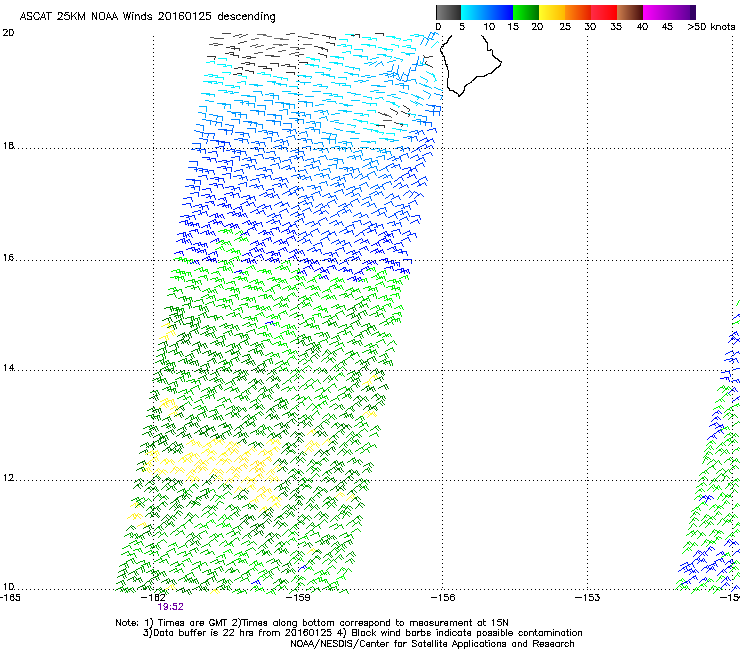Click the NOAA/NESDIS credit line
The width and height of the screenshot is (740, 650).
pyautogui.click(x=432, y=644)
